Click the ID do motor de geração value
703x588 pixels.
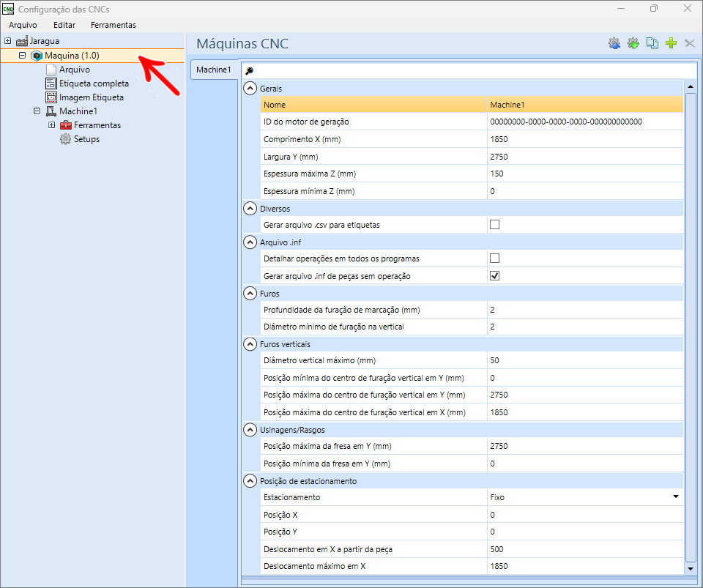tap(585, 122)
